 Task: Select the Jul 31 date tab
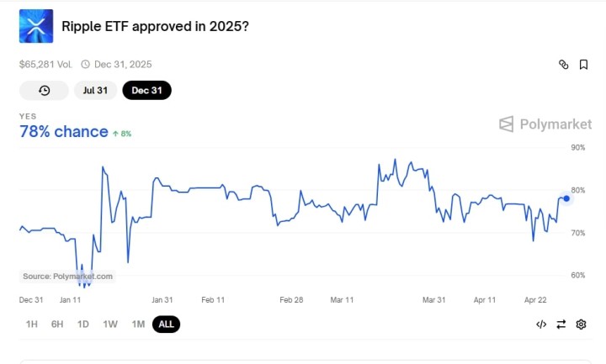click(94, 91)
